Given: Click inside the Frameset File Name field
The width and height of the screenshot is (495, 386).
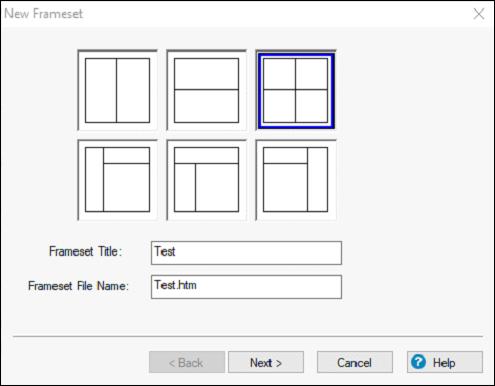Looking at the screenshot, I should coord(246,287).
